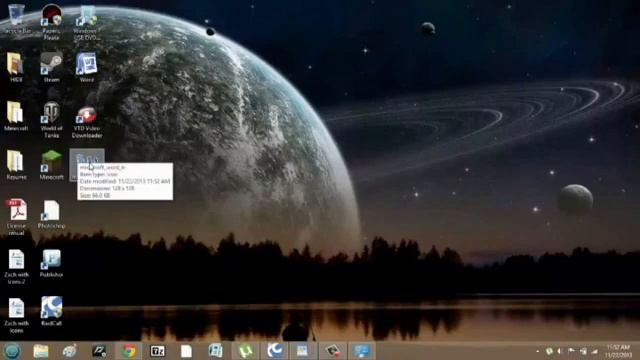The height and width of the screenshot is (360, 640).
Task: Open the YTD Video Downloader shortcut
Action: pos(87,122)
